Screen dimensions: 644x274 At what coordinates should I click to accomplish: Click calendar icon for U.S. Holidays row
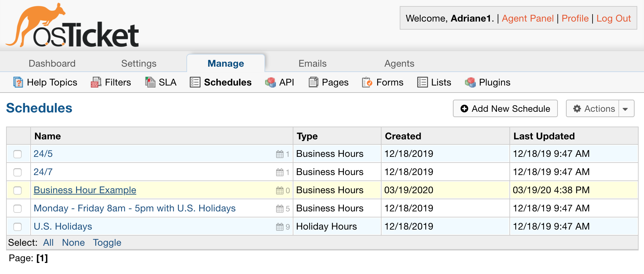pos(280,227)
